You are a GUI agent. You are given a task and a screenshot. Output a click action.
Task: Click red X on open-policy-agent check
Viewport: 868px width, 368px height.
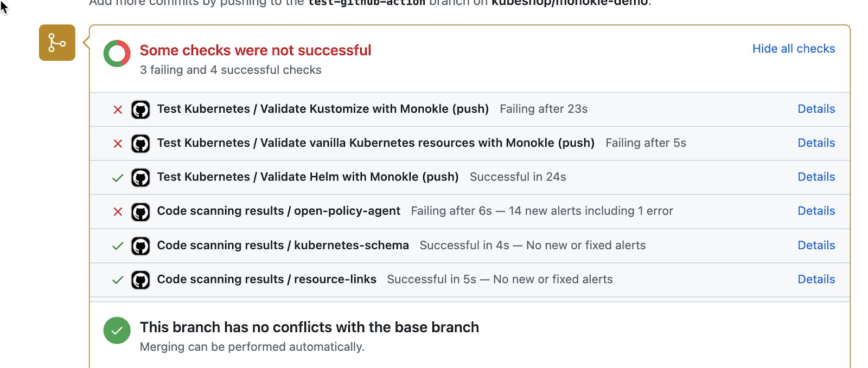pyautogui.click(x=118, y=212)
